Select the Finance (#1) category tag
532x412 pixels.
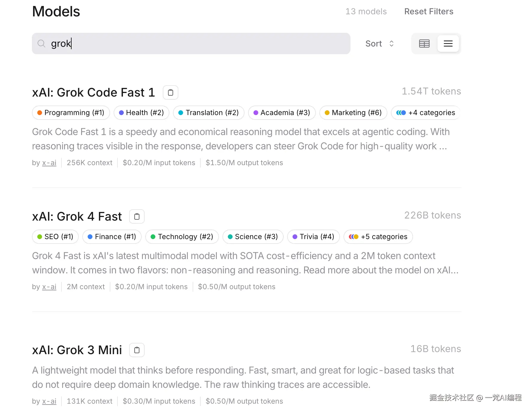[112, 237]
